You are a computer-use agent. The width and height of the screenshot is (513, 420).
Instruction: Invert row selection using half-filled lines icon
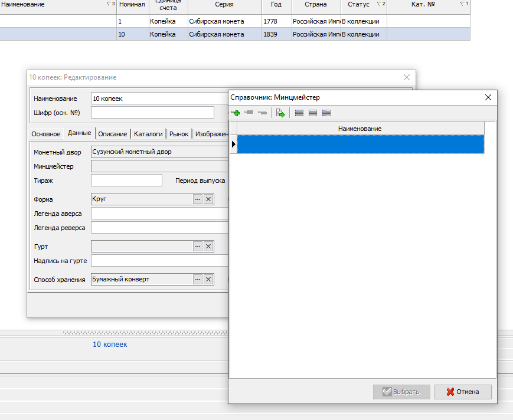pos(326,113)
